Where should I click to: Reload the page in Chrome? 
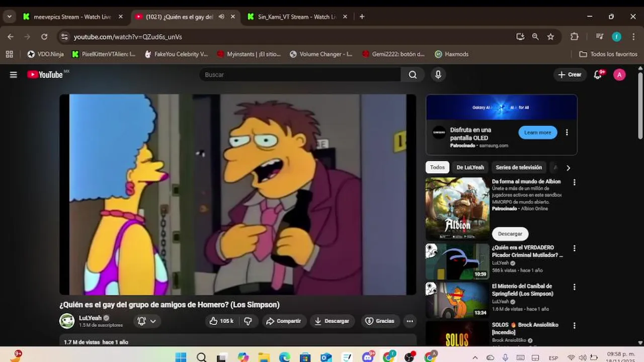click(x=44, y=37)
